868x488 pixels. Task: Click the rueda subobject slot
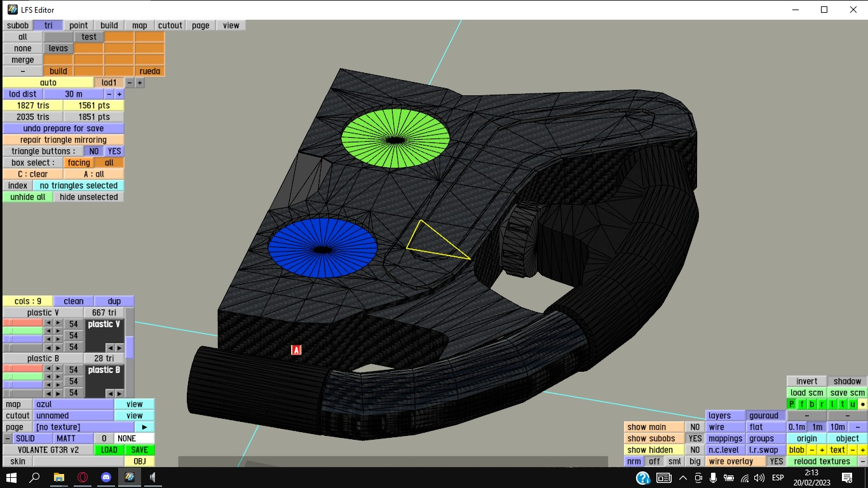tap(150, 71)
